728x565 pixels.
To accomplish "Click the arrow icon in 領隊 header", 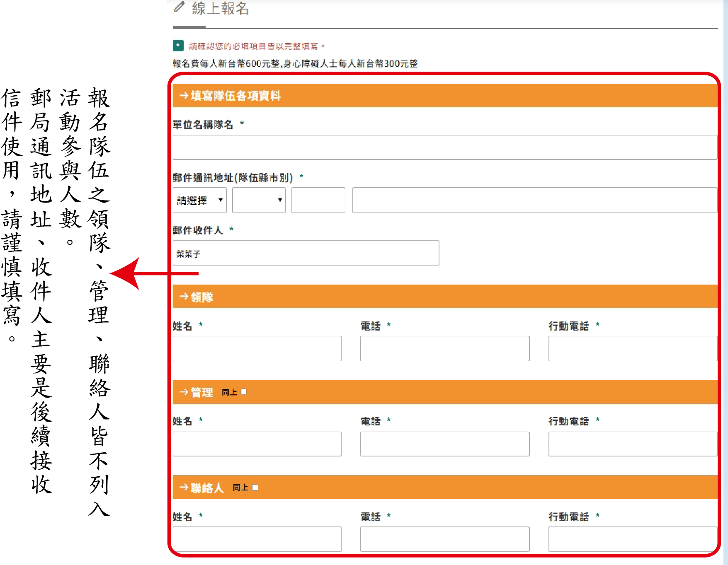I will [184, 297].
